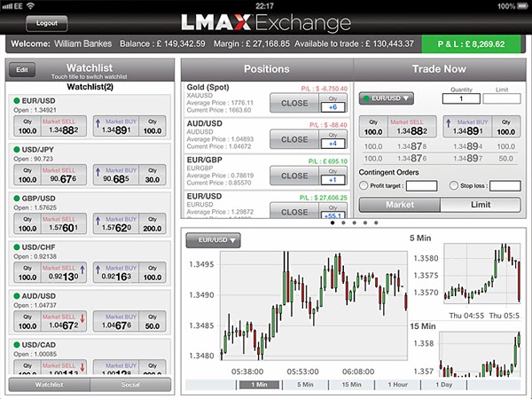Viewport: 532px width, 399px height.
Task: Switch to the Watchlist bottom tab
Action: (49, 385)
